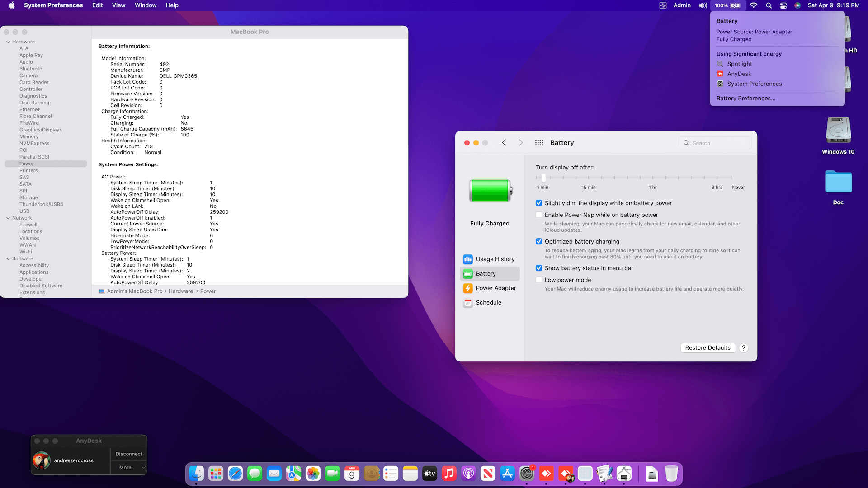Screen dimensions: 868x488
Task: Click the Turn display off slider knob
Action: coord(544,178)
